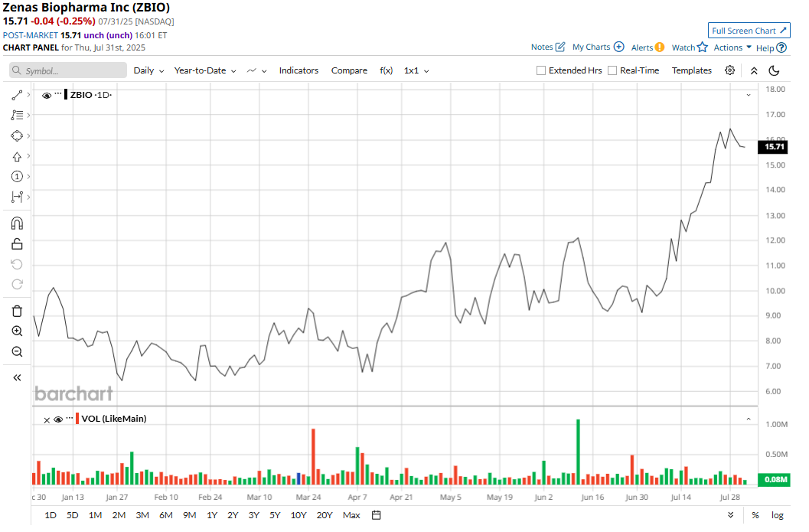Select the 6M time range

pyautogui.click(x=165, y=515)
